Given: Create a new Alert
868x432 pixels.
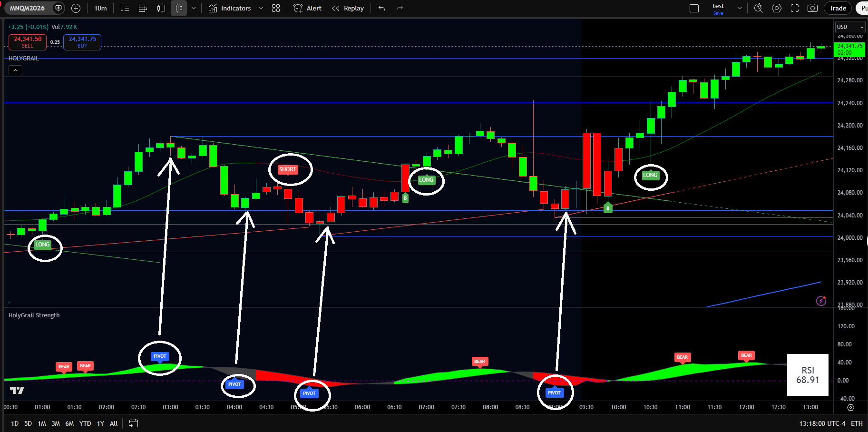Looking at the screenshot, I should [308, 8].
